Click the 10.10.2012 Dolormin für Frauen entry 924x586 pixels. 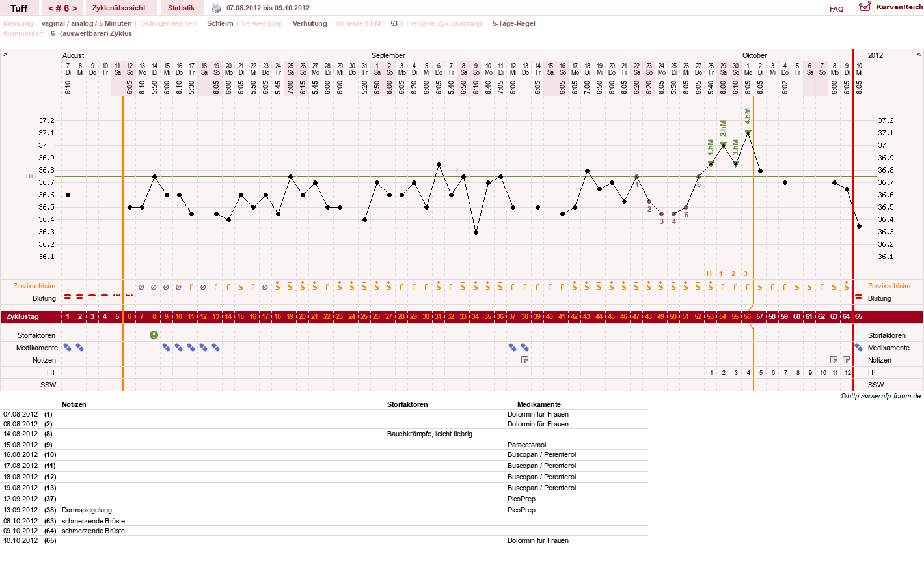point(537,540)
